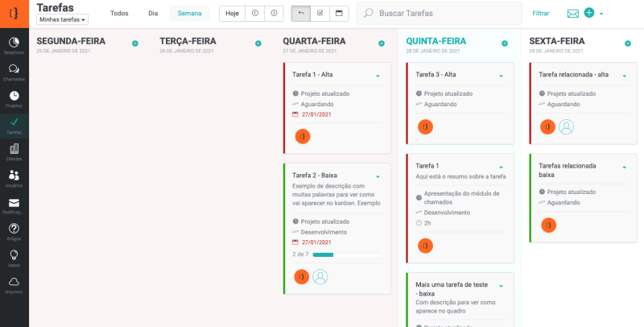Viewport: 644px width, 327px height.
Task: Add a task to Segunda-feira column
Action: [x=134, y=43]
